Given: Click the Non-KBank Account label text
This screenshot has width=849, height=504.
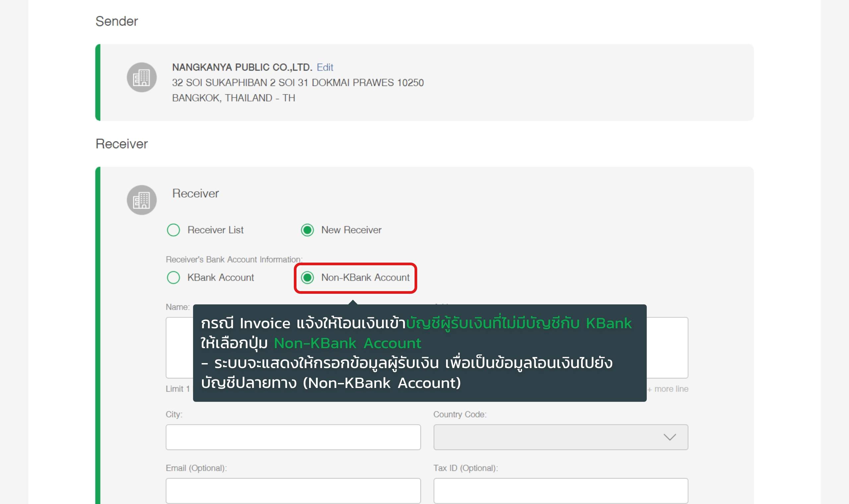Looking at the screenshot, I should pyautogui.click(x=365, y=278).
